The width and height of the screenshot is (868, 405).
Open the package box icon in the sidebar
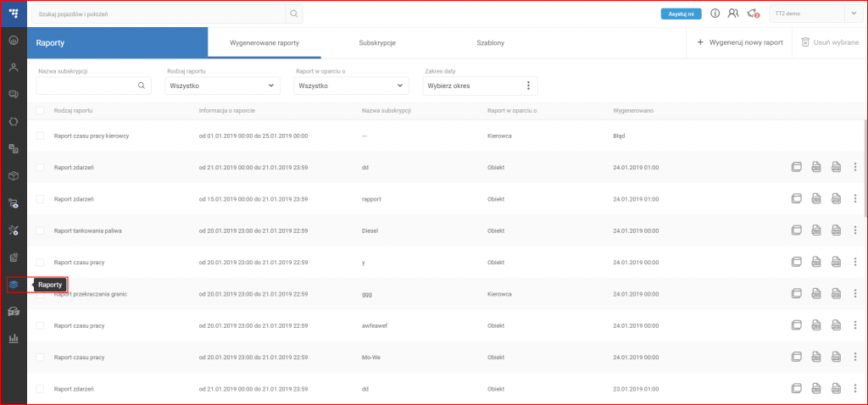[14, 176]
